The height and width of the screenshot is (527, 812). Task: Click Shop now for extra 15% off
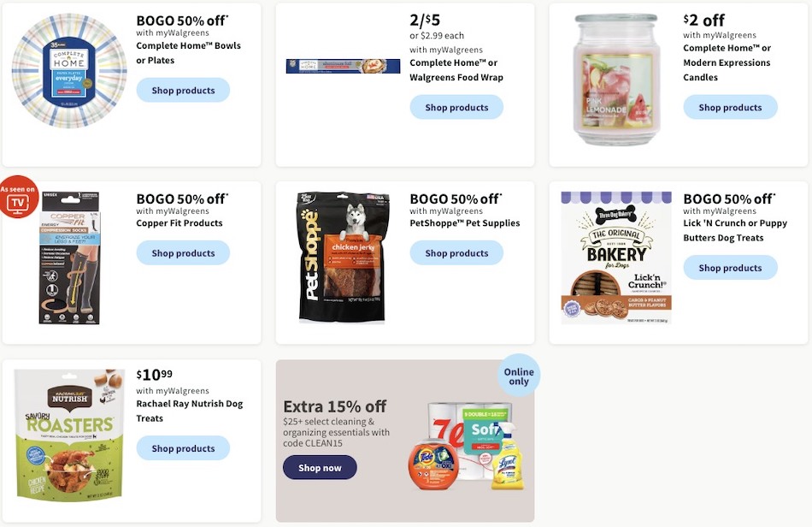pos(320,467)
